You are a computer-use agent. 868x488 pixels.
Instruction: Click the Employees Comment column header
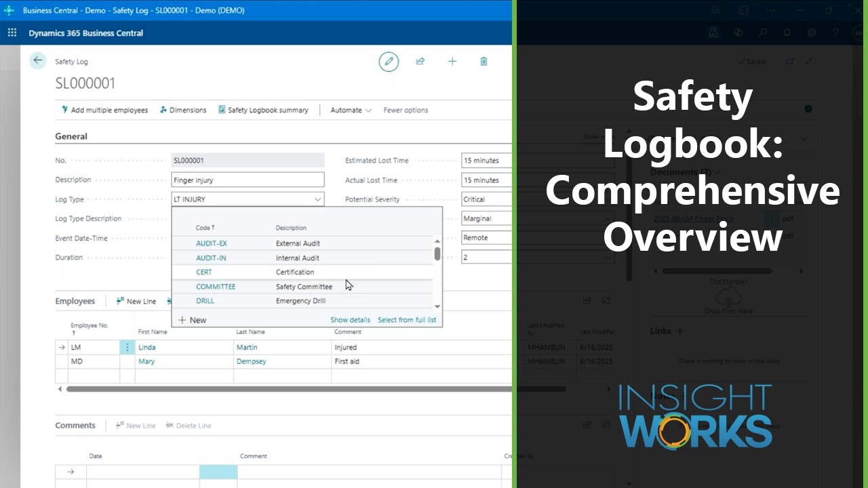[x=348, y=332]
